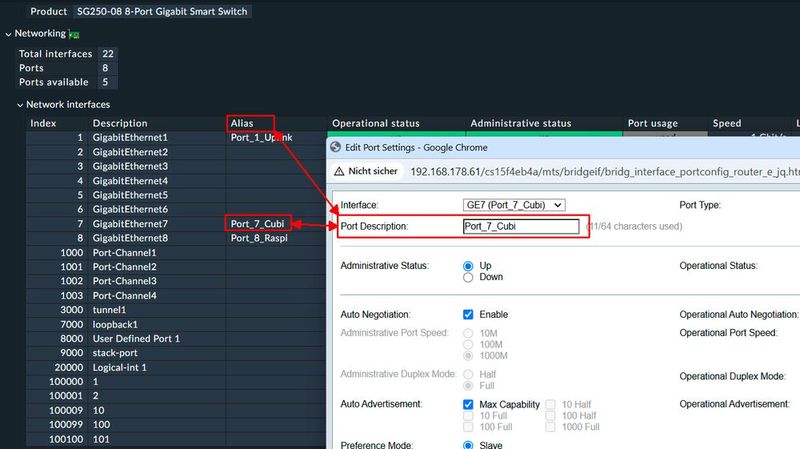Toggle the 100 Half advertisement checkbox
This screenshot has height=449, width=800.
click(x=551, y=415)
